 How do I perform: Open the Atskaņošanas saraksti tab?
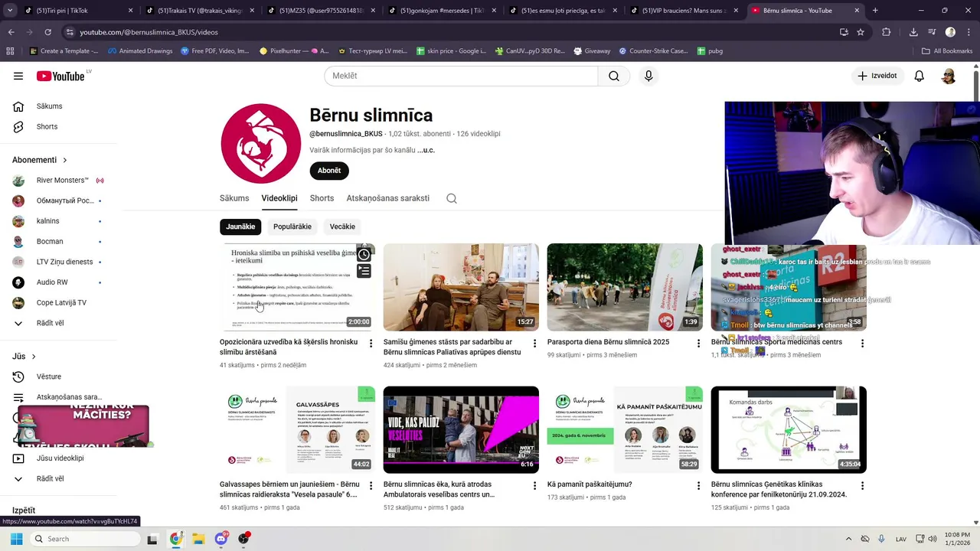(x=387, y=198)
